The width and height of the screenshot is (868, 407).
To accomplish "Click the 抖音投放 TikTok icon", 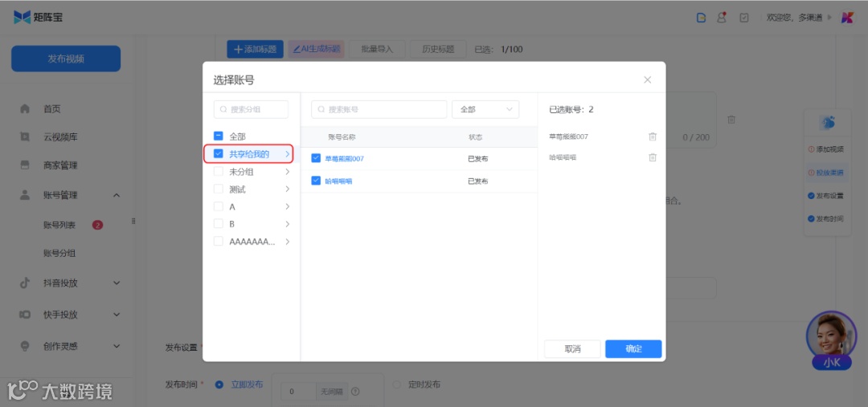I will (x=25, y=283).
